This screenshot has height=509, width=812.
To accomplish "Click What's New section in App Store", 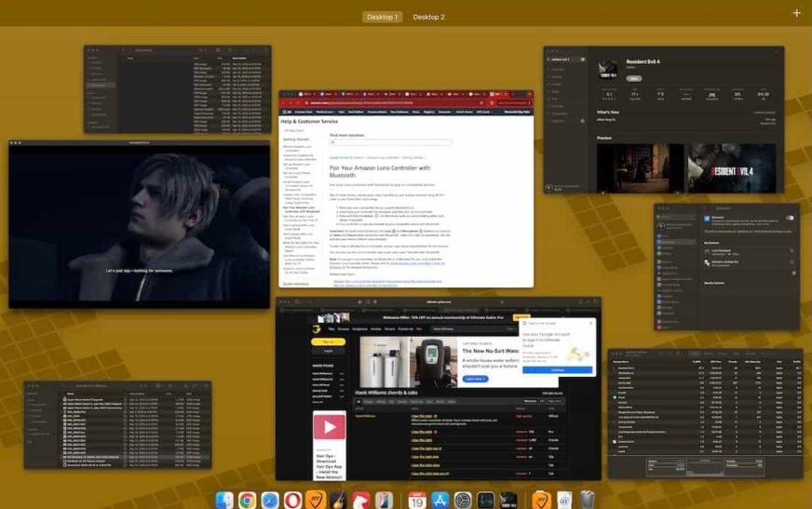I will tap(608, 112).
